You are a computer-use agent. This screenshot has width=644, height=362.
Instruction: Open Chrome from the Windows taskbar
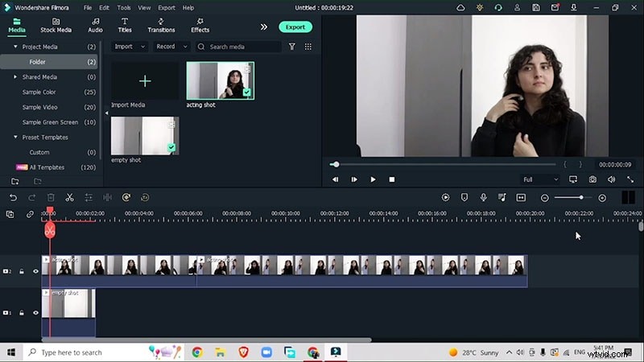pyautogui.click(x=197, y=352)
